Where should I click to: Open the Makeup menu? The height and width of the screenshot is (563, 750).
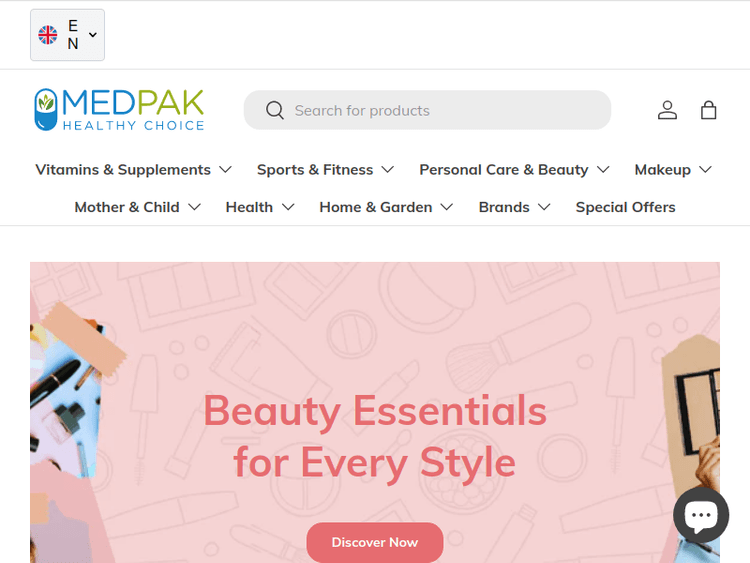[x=673, y=170]
